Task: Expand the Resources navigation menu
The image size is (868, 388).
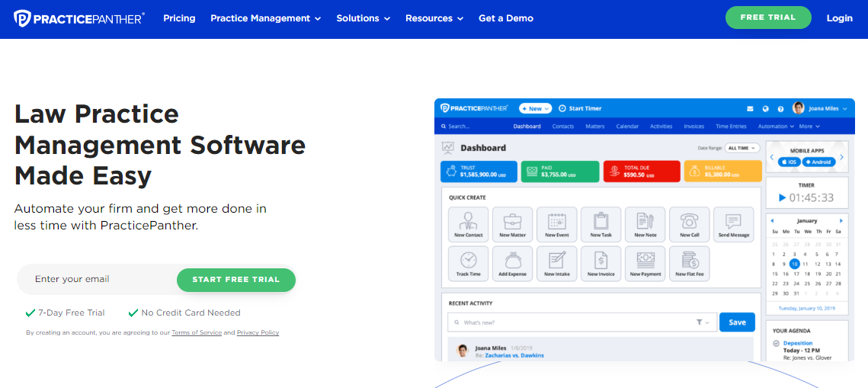Action: (434, 18)
